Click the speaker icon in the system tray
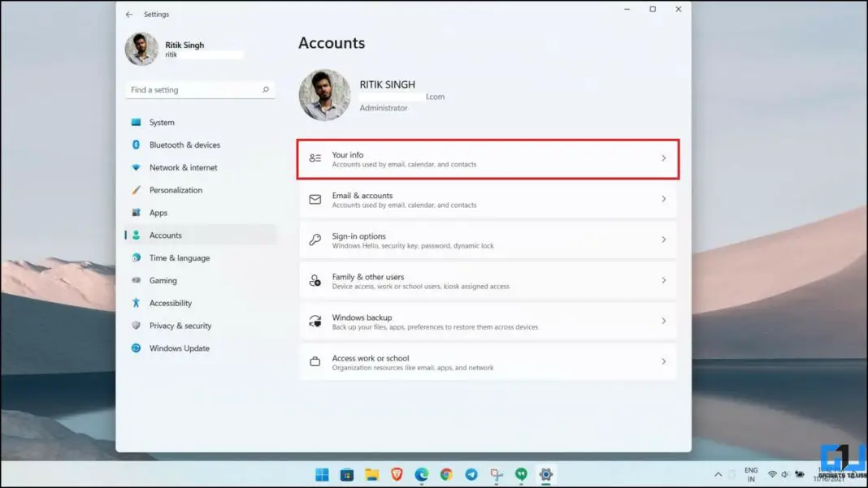The width and height of the screenshot is (868, 488). tap(787, 475)
